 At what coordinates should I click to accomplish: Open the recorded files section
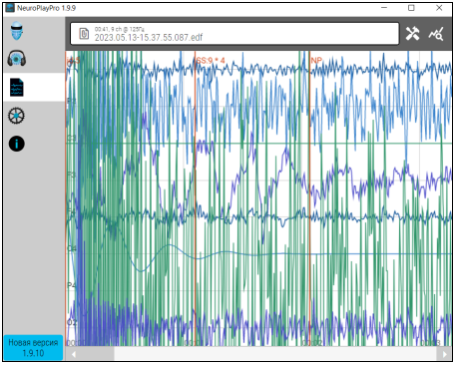click(17, 87)
